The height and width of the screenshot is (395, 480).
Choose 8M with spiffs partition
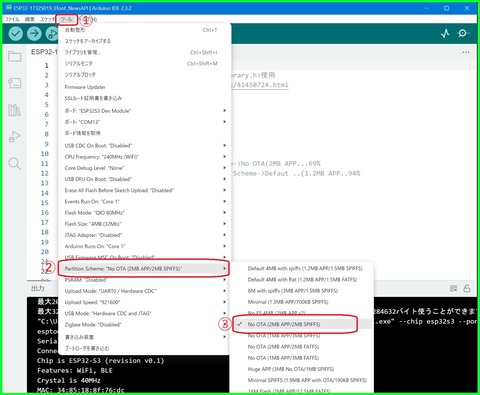click(302, 291)
